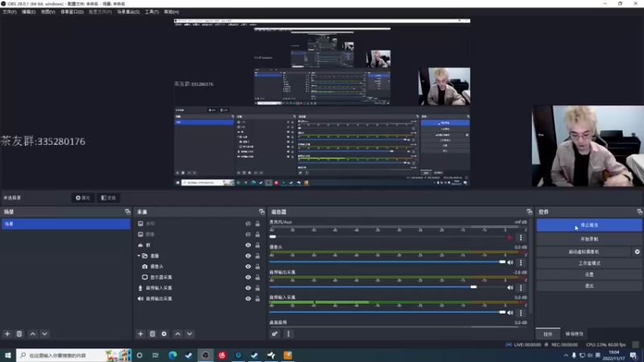Open virtual camera settings gear icon

637,252
